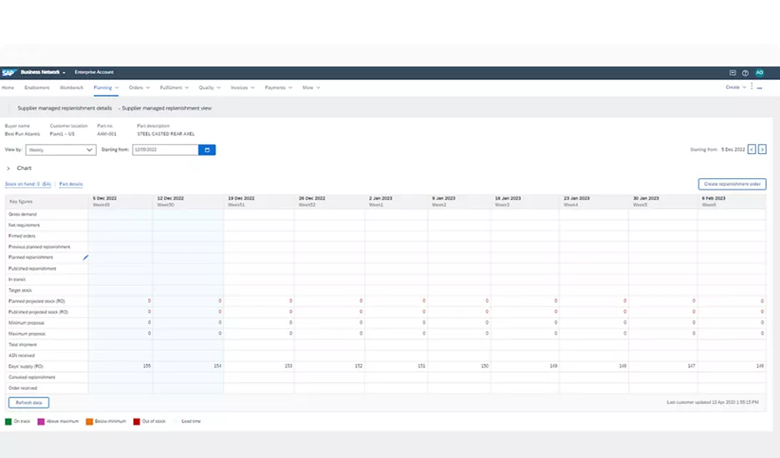Viewport: 780px width, 458px height.
Task: Open the notifications icon in top bar
Action: pos(732,73)
